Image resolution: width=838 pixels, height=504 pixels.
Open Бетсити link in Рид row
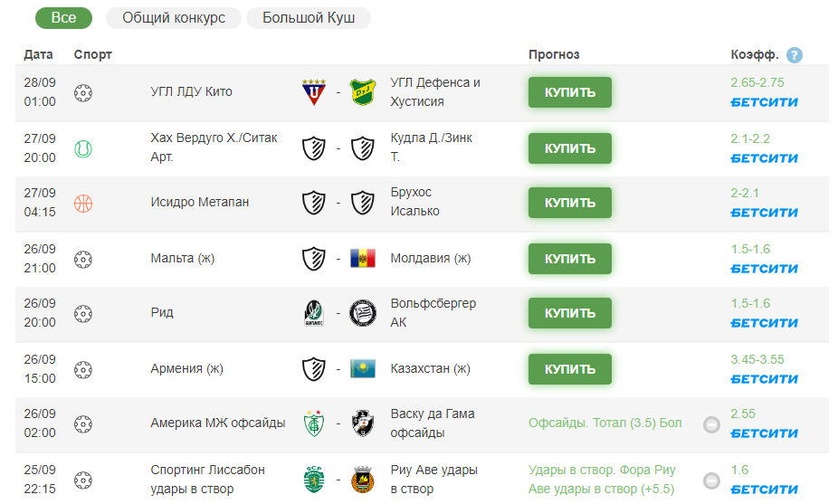click(765, 323)
